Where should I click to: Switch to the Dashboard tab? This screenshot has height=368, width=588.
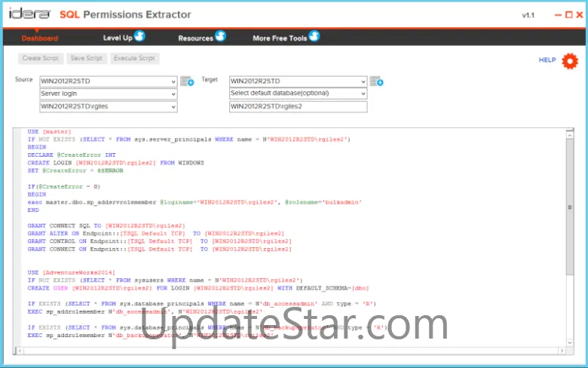(x=40, y=38)
